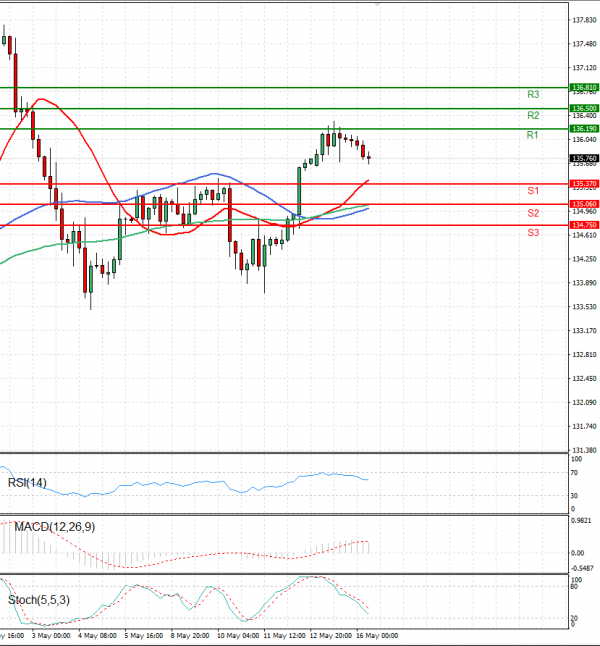Click the 8 May 20:00 time label
This screenshot has width=600, height=646.
(190, 636)
